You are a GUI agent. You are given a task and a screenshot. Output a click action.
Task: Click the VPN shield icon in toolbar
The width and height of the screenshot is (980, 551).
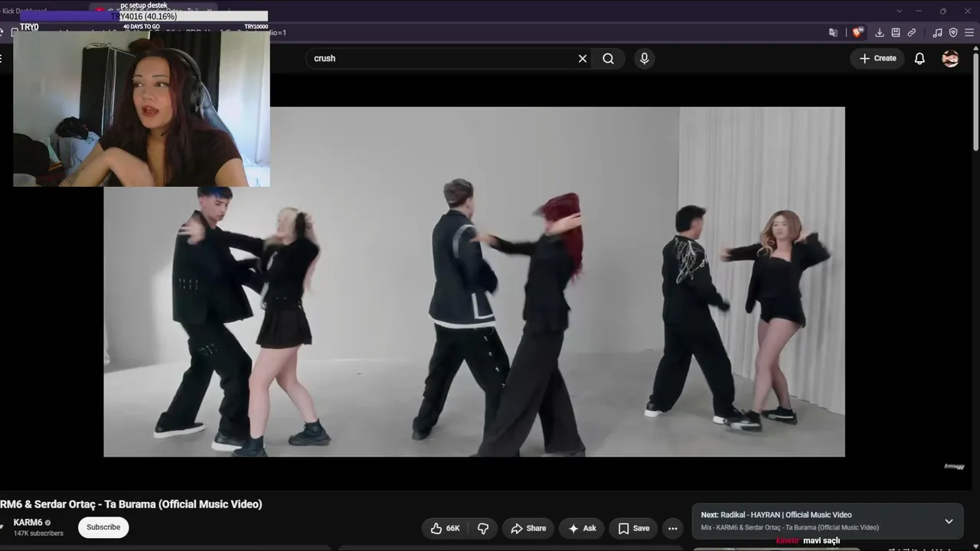tap(953, 33)
